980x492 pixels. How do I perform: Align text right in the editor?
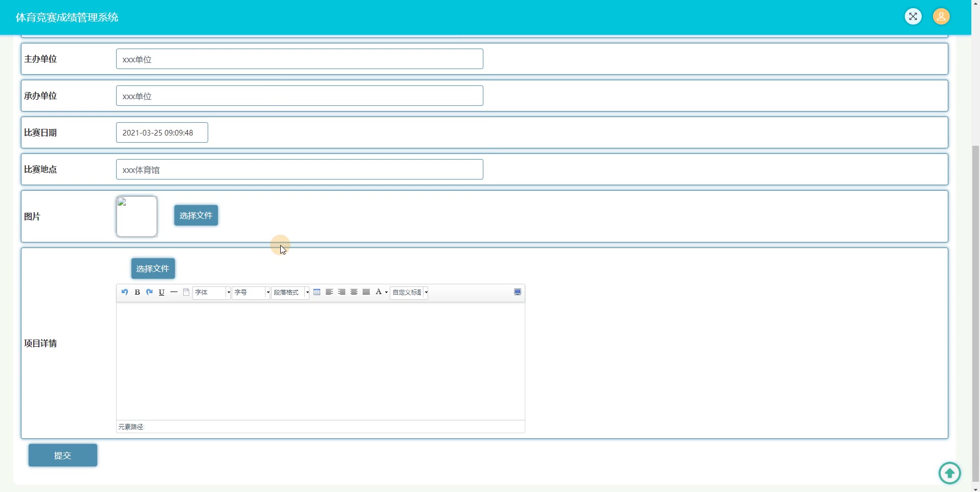(342, 292)
